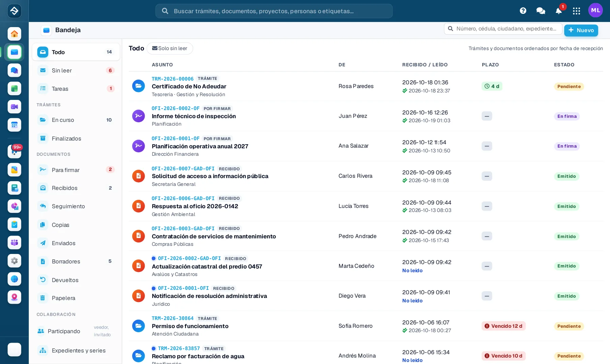The width and height of the screenshot is (610, 364).
Task: Select the Sin leer folder
Action: pos(76,70)
